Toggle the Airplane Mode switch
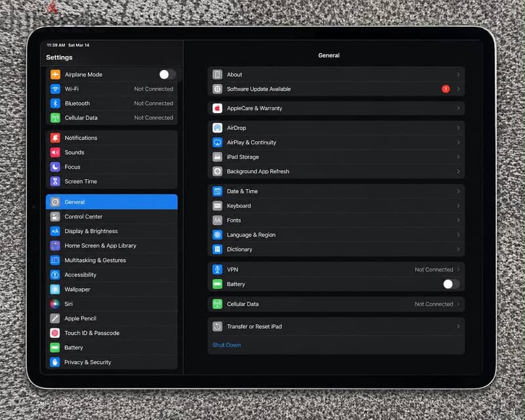The height and width of the screenshot is (420, 525). click(167, 74)
